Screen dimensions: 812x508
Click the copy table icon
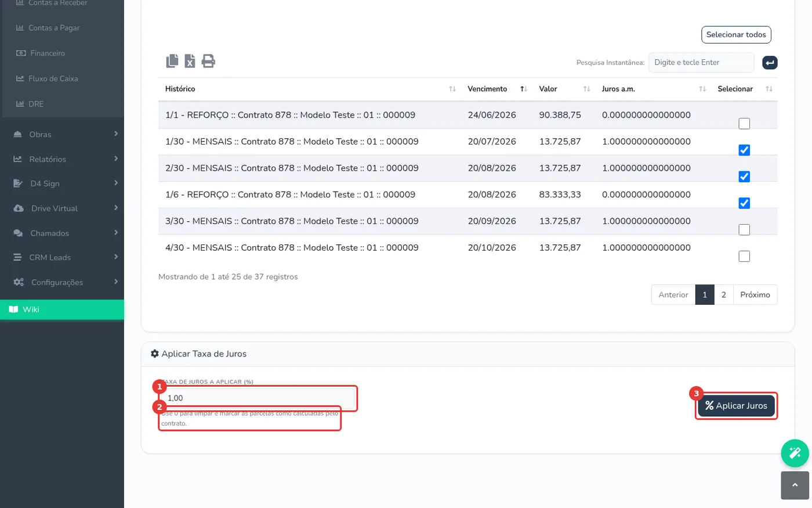172,61
